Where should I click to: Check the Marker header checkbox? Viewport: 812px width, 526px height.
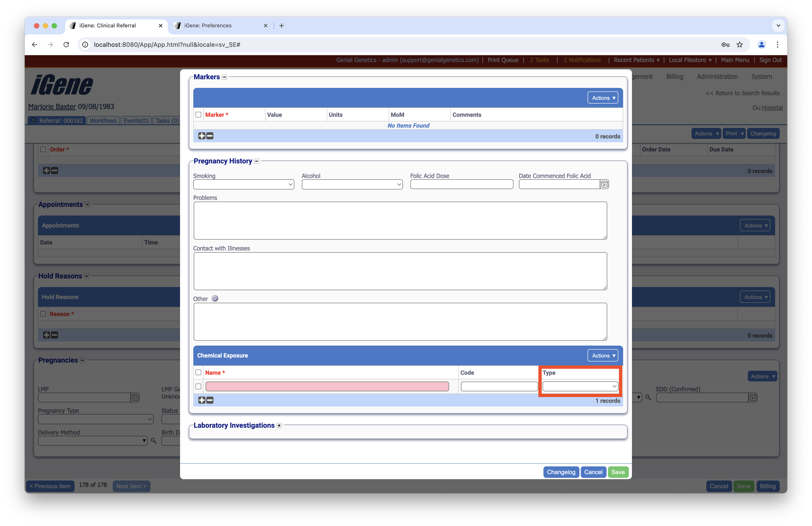coord(198,115)
